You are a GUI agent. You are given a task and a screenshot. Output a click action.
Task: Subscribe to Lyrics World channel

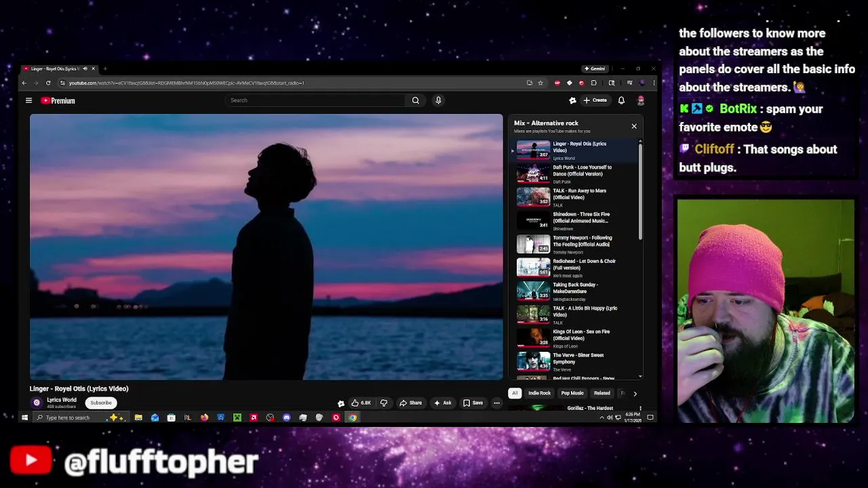(x=101, y=403)
